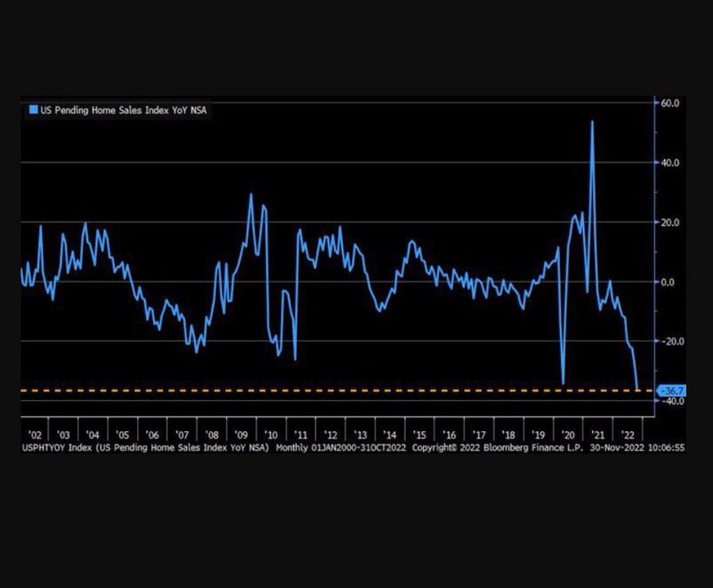Select the '20 year marker
Viewport: 713px width, 588px height.
[x=567, y=435]
